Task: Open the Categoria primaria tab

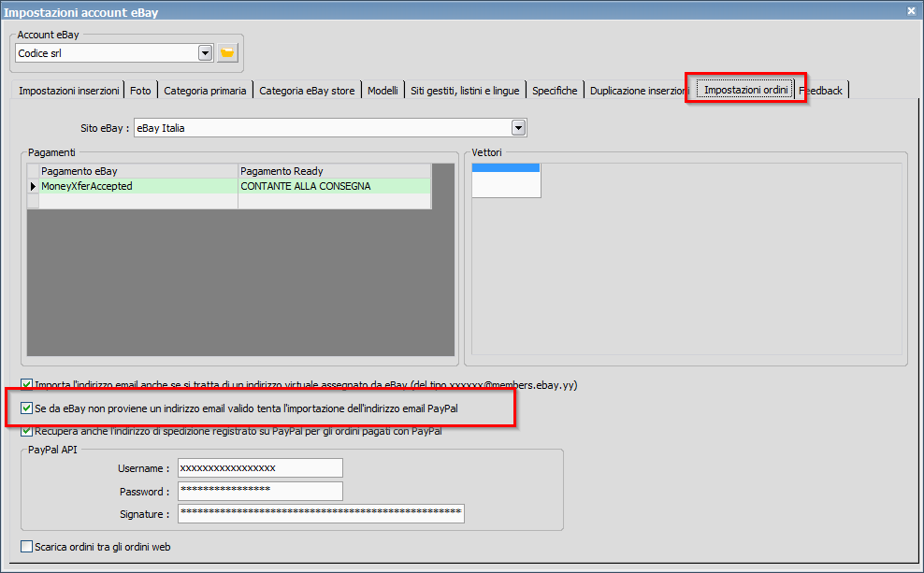Action: [205, 91]
